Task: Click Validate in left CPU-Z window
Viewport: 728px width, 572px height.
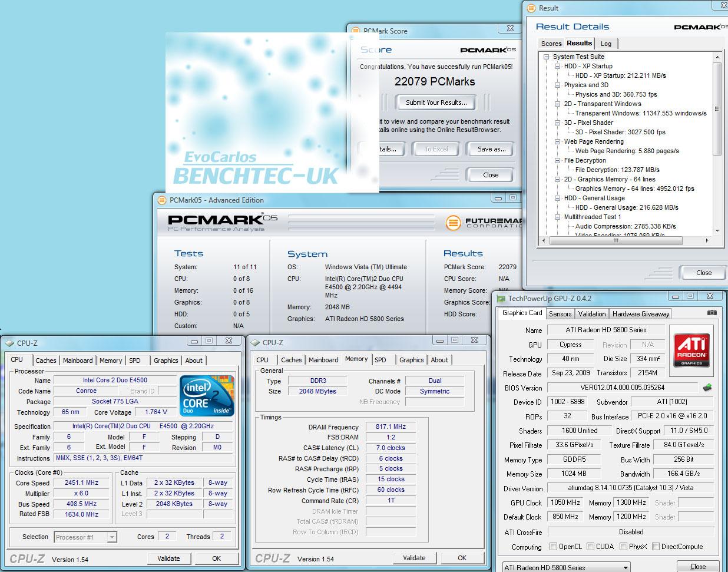Action: coord(168,558)
